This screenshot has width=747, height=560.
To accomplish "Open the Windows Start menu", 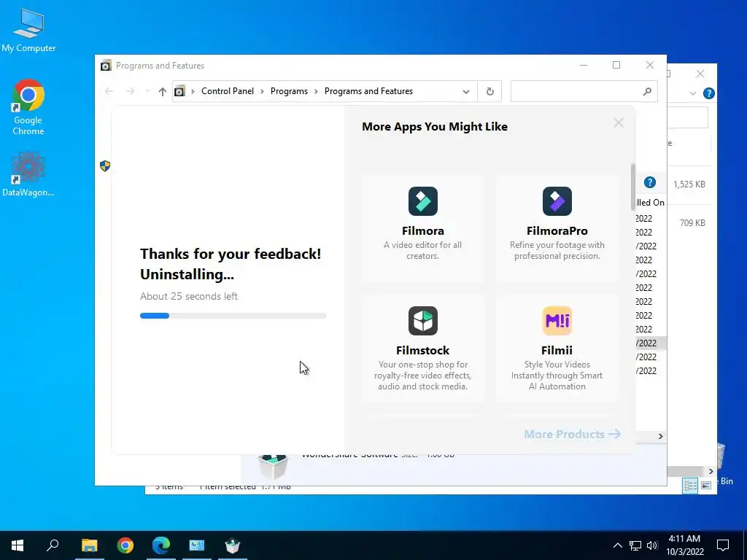I will (x=18, y=545).
